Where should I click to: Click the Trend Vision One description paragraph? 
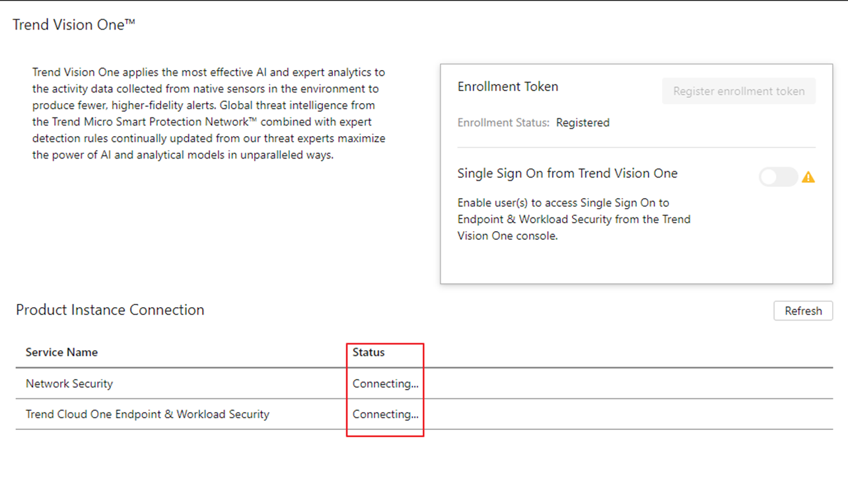(x=209, y=114)
